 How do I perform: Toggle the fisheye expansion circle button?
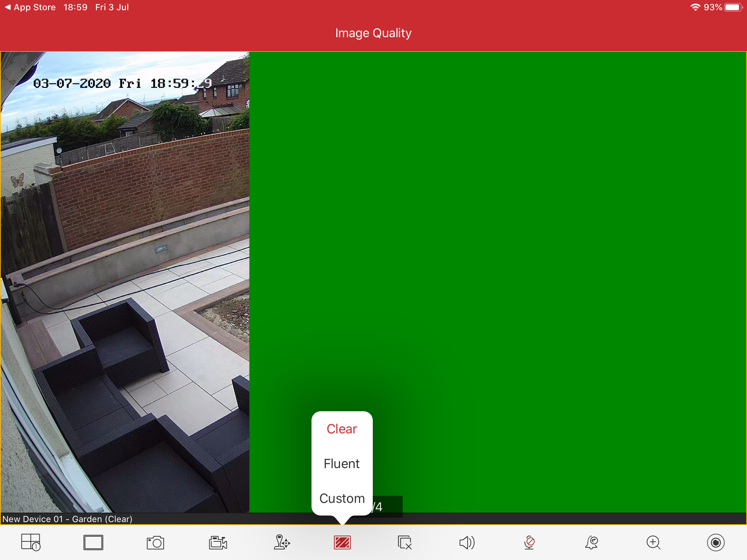click(x=716, y=542)
